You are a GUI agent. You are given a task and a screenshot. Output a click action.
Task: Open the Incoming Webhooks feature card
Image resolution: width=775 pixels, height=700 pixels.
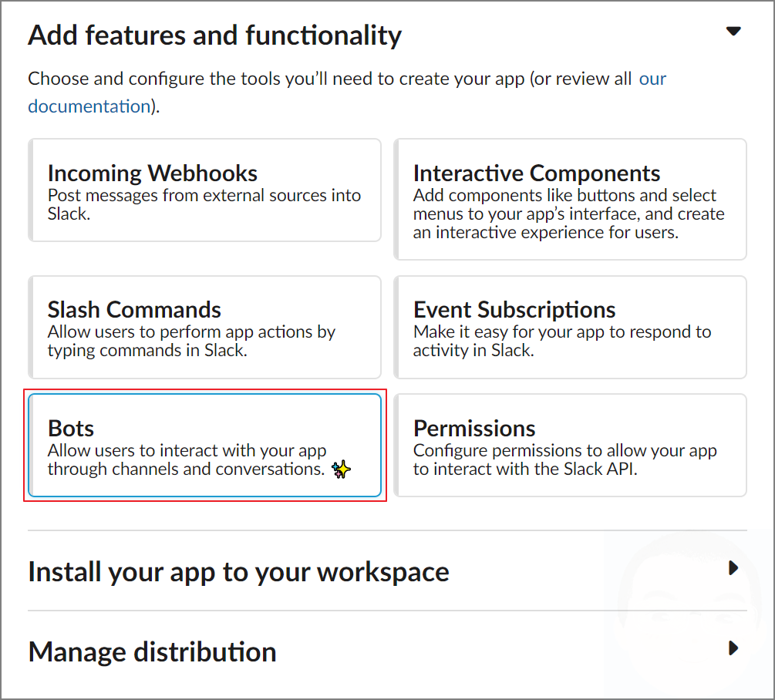click(204, 190)
